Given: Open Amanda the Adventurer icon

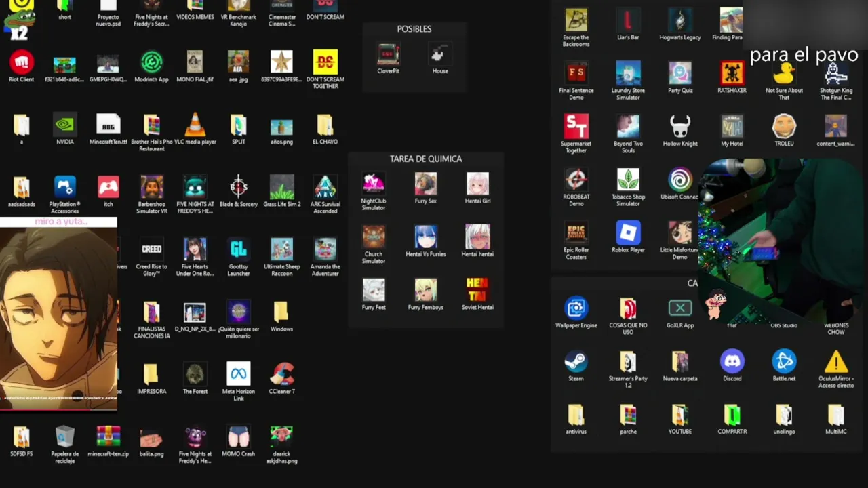Looking at the screenshot, I should tap(325, 249).
